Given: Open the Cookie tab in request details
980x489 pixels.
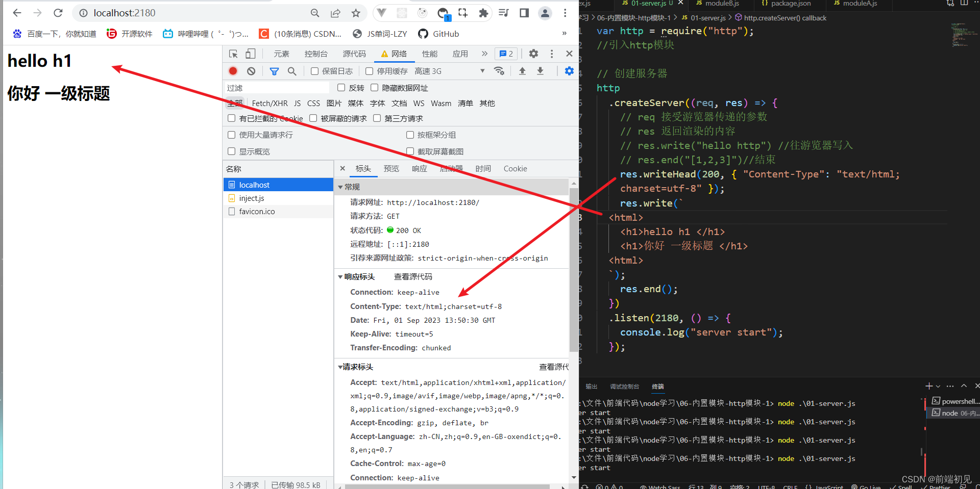Looking at the screenshot, I should (x=516, y=168).
